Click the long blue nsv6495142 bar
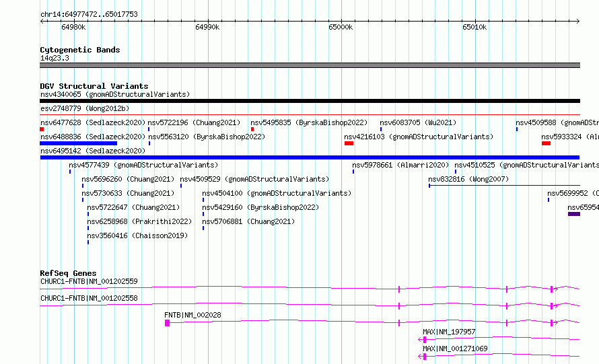Viewport: 599px width, 364px height. pos(310,157)
